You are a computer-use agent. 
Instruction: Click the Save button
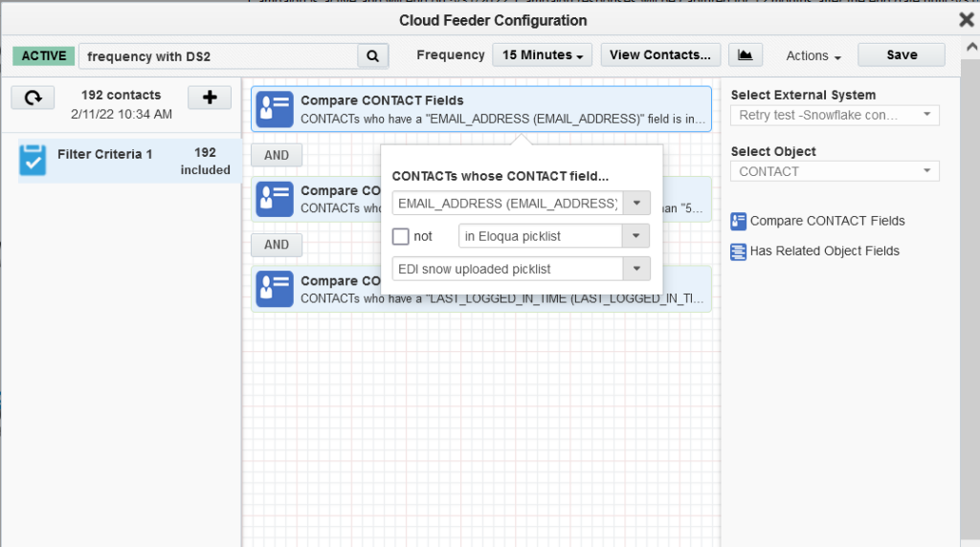(902, 55)
